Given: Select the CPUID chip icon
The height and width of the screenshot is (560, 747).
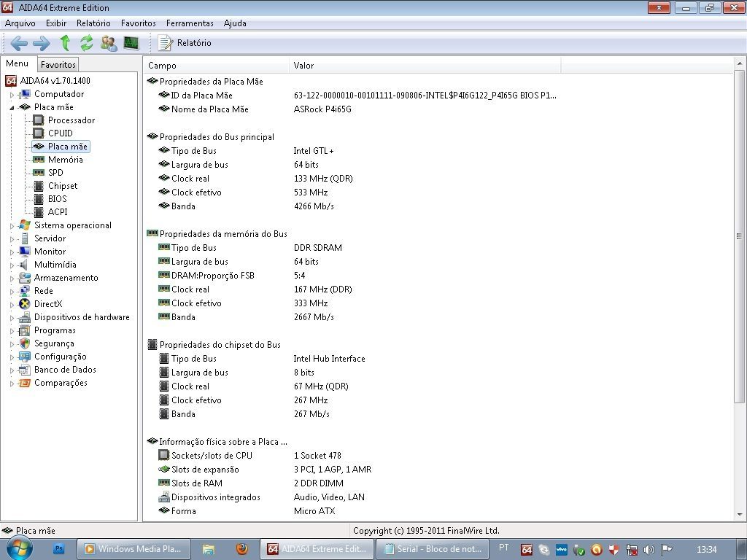Looking at the screenshot, I should tap(38, 133).
